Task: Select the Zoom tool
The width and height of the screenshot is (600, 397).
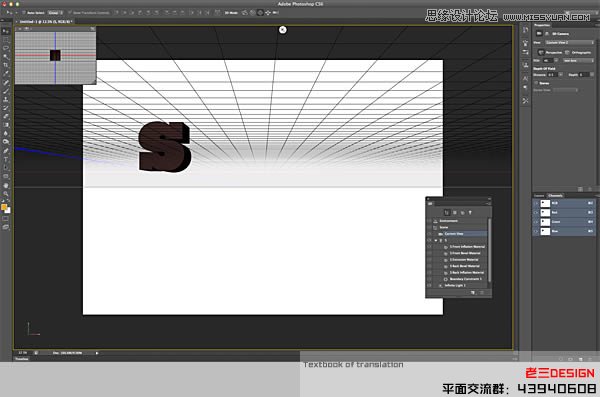Action: (x=6, y=194)
